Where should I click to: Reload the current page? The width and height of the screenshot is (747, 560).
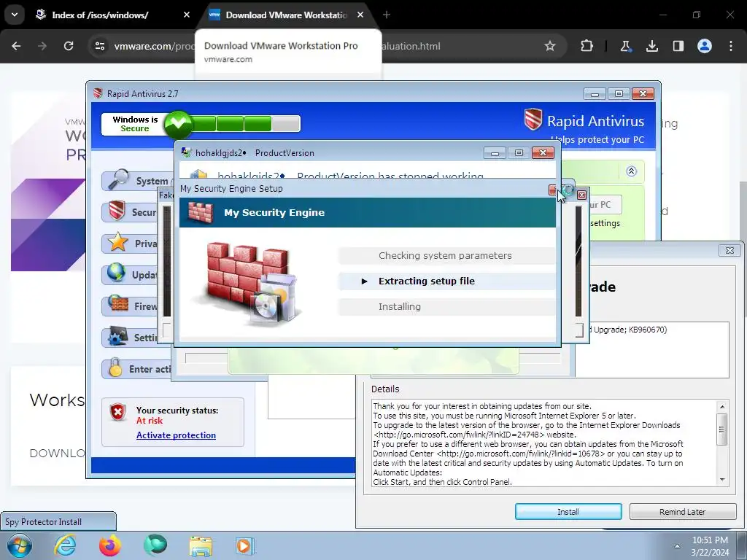click(69, 46)
